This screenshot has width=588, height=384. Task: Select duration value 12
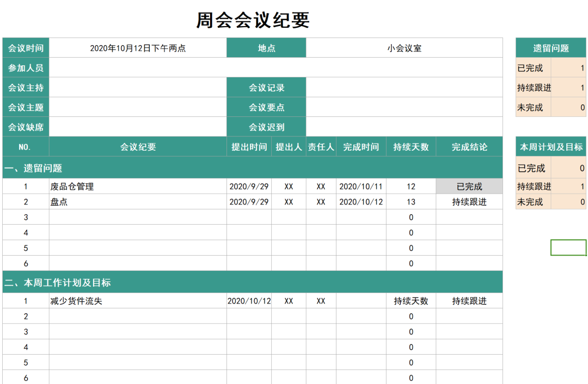[x=411, y=187]
